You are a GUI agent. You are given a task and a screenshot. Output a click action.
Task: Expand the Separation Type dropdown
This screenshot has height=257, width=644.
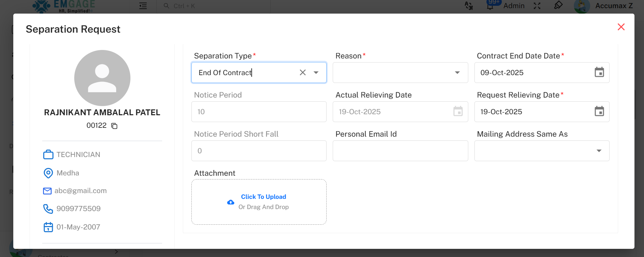coord(316,72)
